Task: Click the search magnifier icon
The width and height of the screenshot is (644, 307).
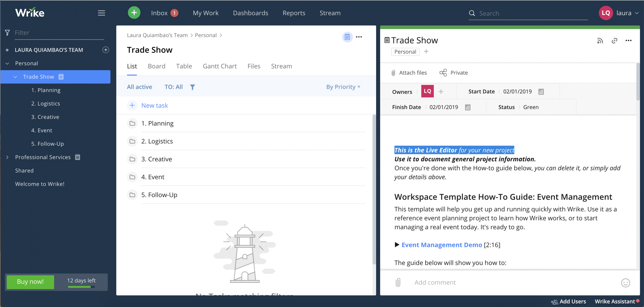Action: coord(472,13)
